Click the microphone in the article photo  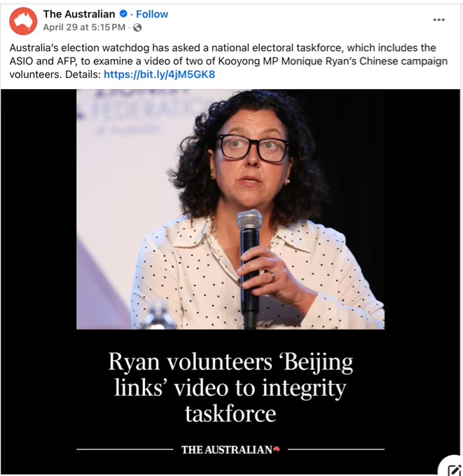pyautogui.click(x=249, y=267)
